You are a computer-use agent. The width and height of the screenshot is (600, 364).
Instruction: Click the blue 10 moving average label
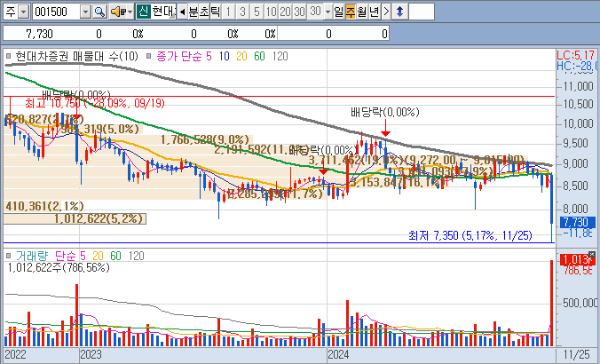(225, 57)
